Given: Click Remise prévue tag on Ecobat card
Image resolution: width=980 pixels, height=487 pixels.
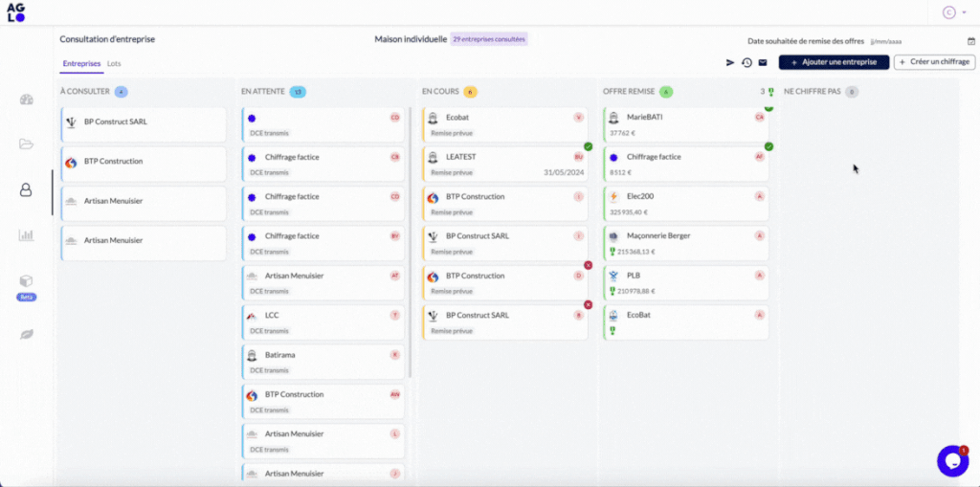Looking at the screenshot, I should 452,133.
